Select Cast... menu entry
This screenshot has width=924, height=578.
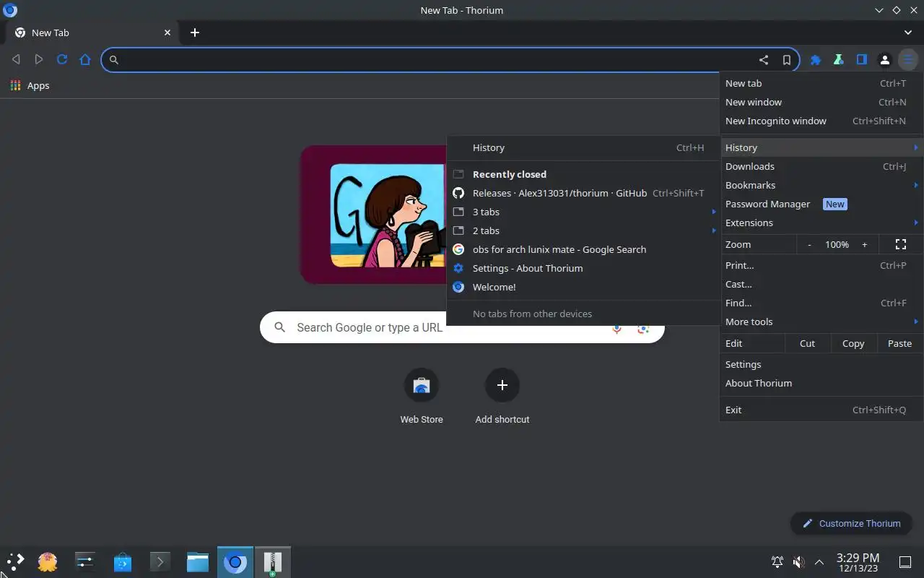point(821,284)
